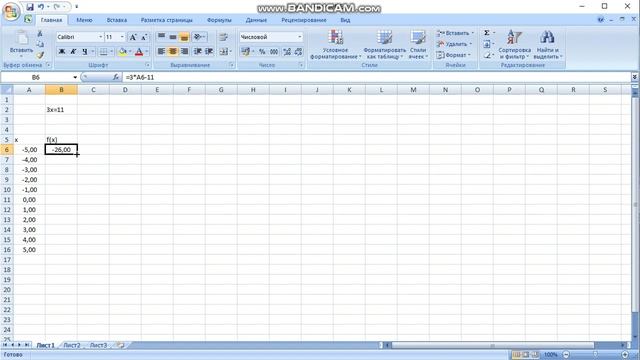Open Стили ячеек gallery

418,44
